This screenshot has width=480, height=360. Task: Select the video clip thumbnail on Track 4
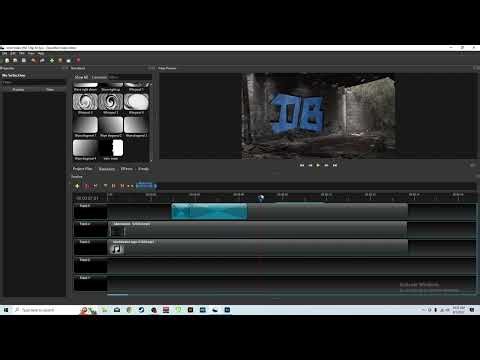pos(117,231)
